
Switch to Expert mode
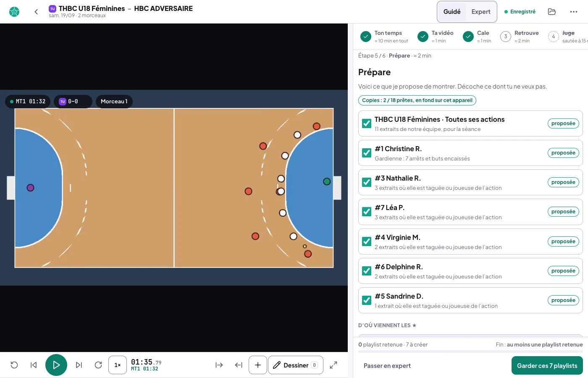pyautogui.click(x=481, y=12)
